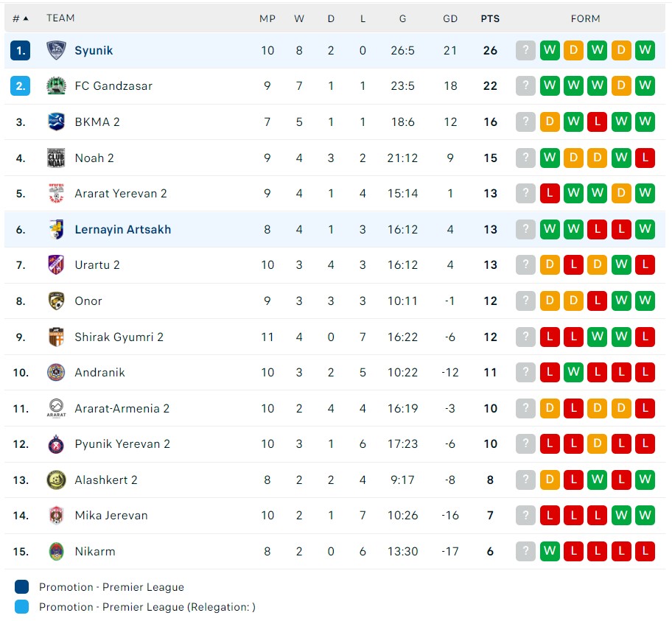Click the green W result badge in Syunik's form

pyautogui.click(x=550, y=50)
